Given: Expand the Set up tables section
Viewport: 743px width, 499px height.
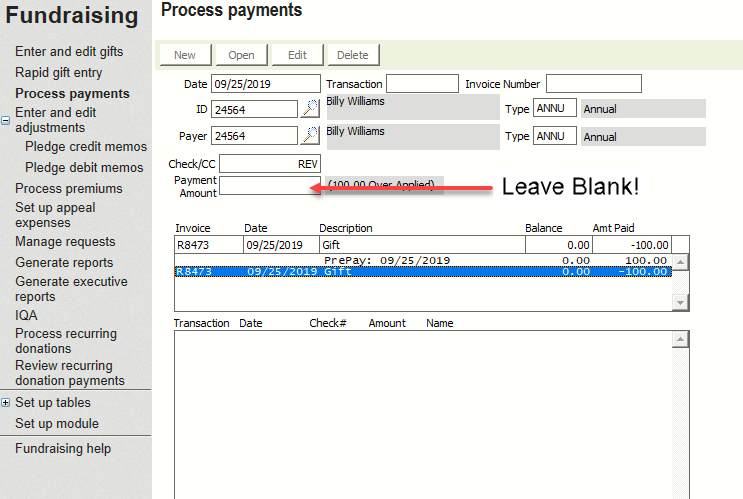Looking at the screenshot, I should pyautogui.click(x=6, y=403).
